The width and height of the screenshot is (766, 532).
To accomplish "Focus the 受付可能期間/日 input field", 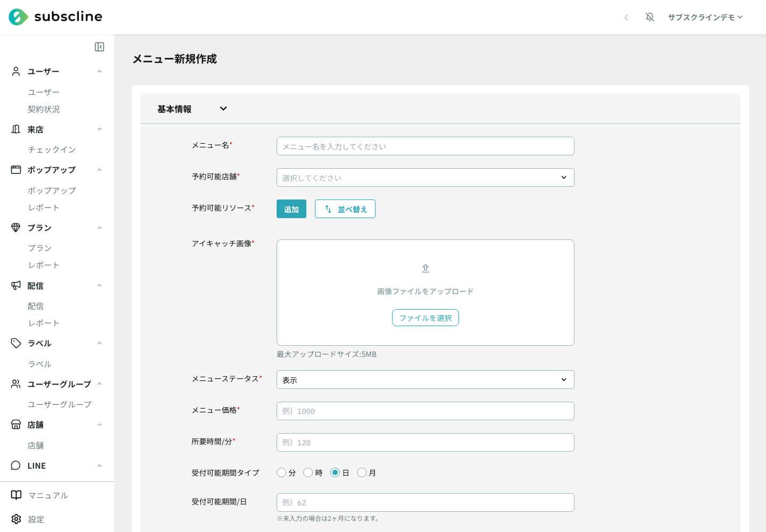I will point(426,503).
